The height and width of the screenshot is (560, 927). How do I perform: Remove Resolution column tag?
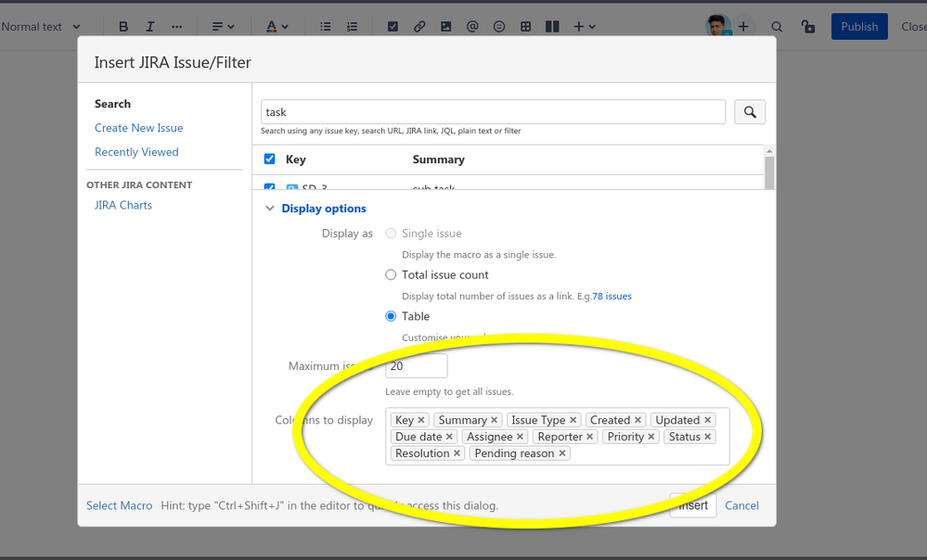point(457,453)
